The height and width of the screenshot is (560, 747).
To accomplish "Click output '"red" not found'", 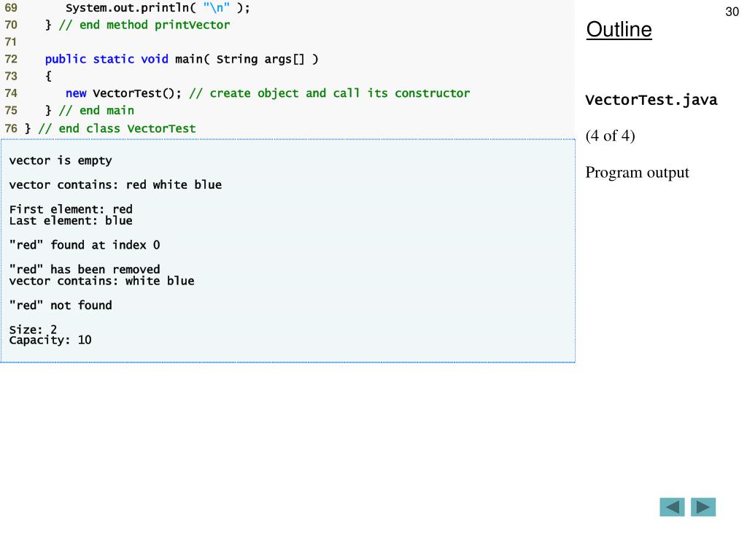I will point(61,306).
